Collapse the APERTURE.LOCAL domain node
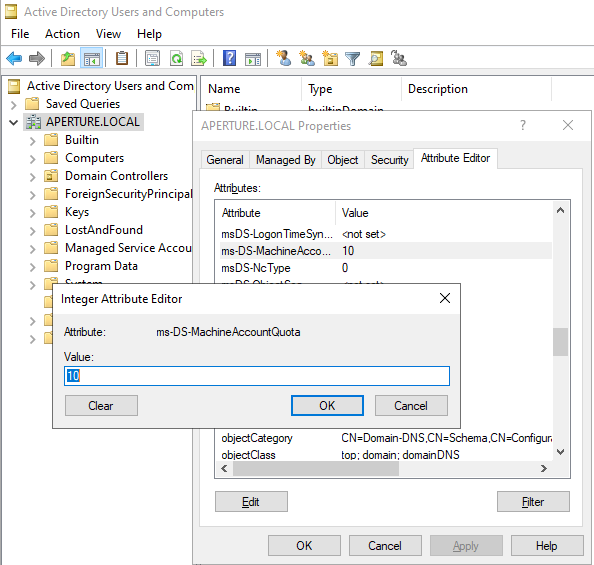The width and height of the screenshot is (594, 565). (x=14, y=122)
